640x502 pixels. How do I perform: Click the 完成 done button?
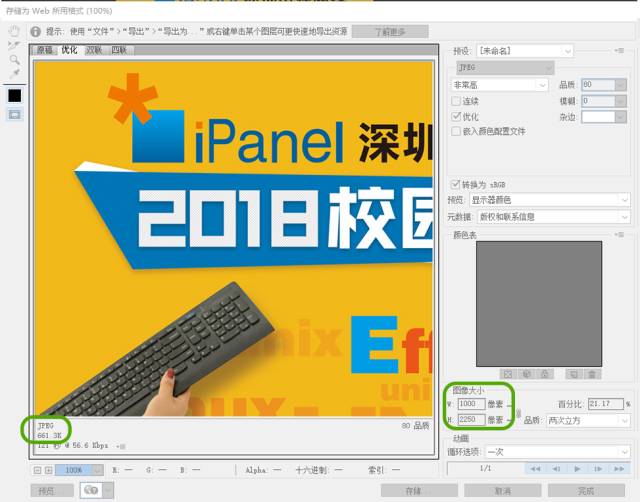586,491
